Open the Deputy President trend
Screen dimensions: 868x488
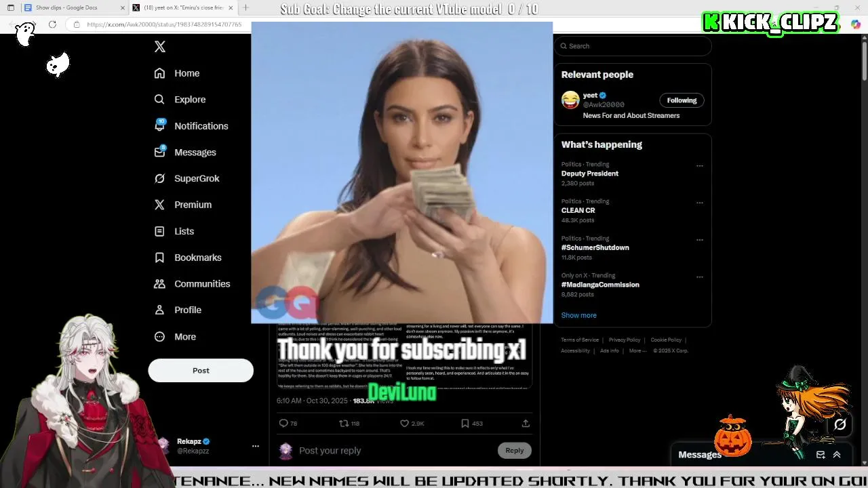click(589, 174)
